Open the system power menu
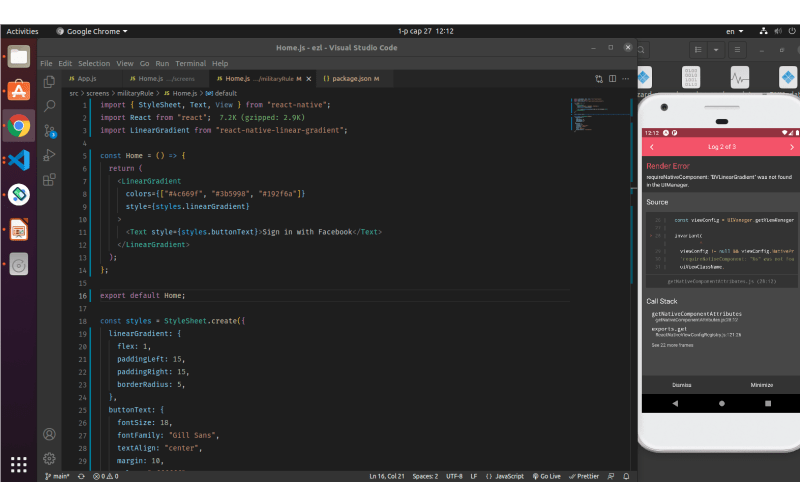The width and height of the screenshot is (800, 482). point(792,31)
